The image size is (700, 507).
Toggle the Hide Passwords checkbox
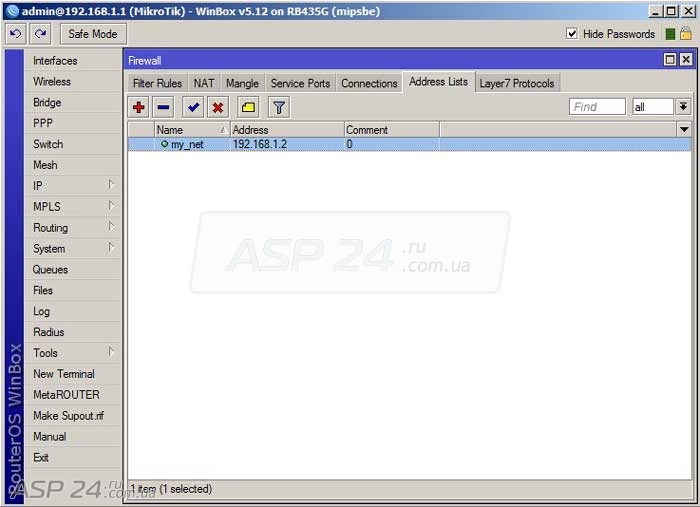coord(572,34)
